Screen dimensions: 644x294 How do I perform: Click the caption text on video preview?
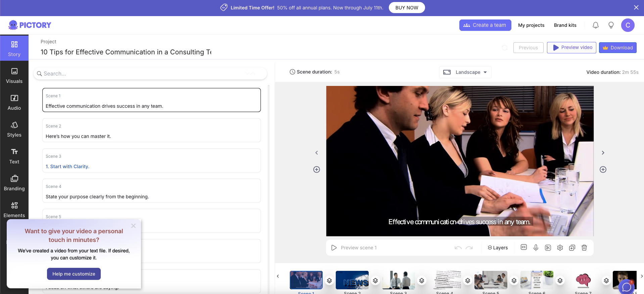coord(460,222)
